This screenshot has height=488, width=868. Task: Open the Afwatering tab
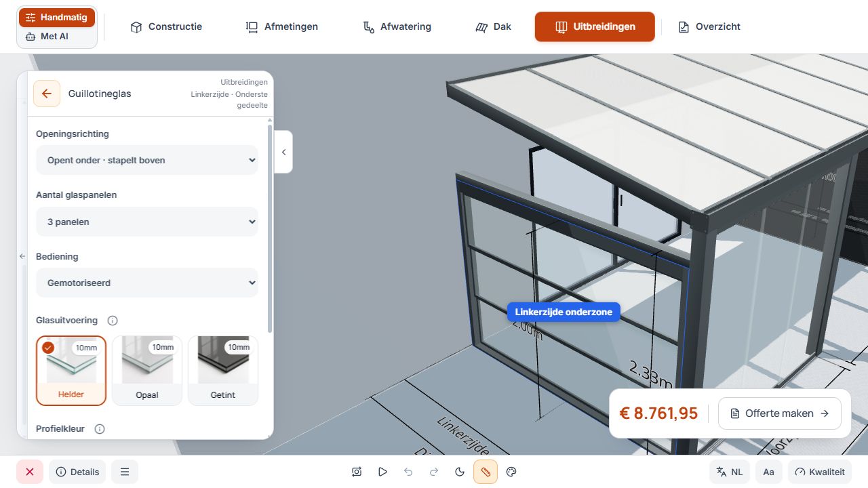[x=397, y=27]
